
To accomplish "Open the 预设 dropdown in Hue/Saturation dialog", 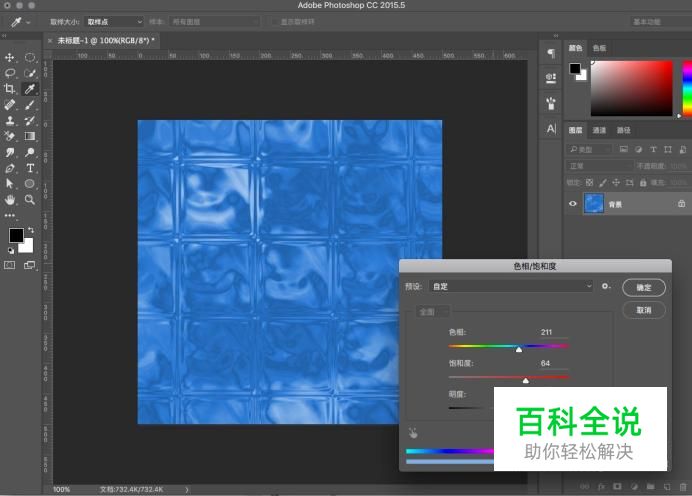I will [x=512, y=286].
